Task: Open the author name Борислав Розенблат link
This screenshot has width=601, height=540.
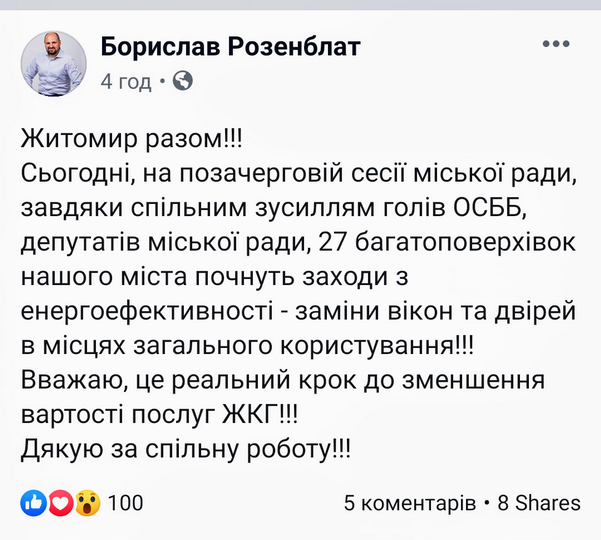Action: pos(230,47)
